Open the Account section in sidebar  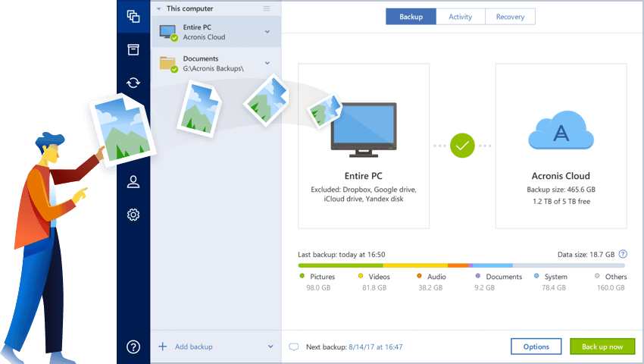click(x=133, y=181)
